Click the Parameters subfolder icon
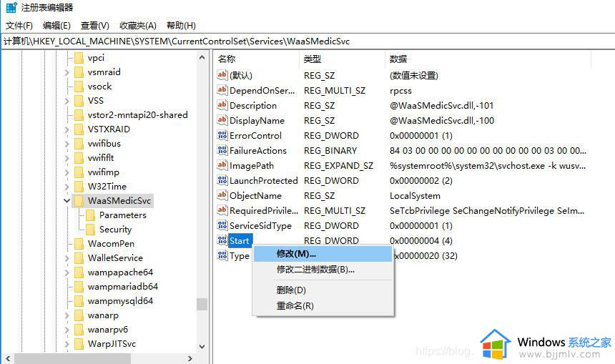615x364 pixels. point(90,215)
